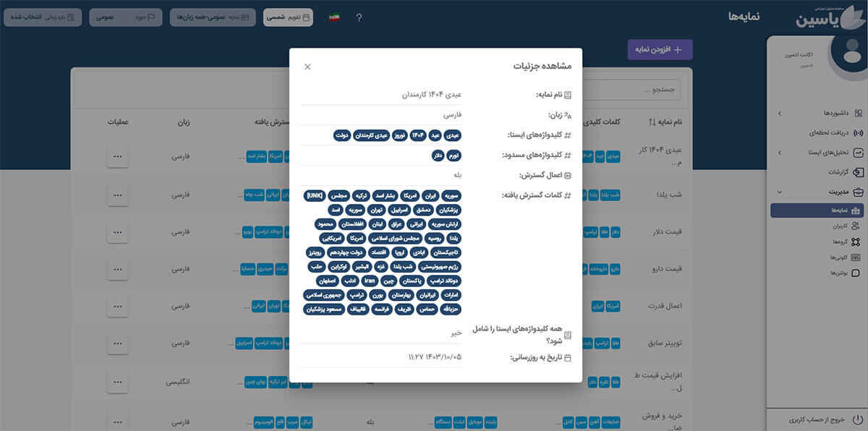Open the تقویم شمسی calendar dropdown
Viewport: 868px width, 431px height.
click(288, 17)
